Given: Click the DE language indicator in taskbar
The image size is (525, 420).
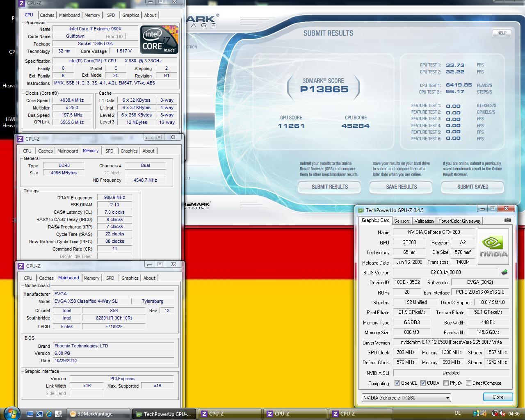Looking at the screenshot, I should [458, 413].
